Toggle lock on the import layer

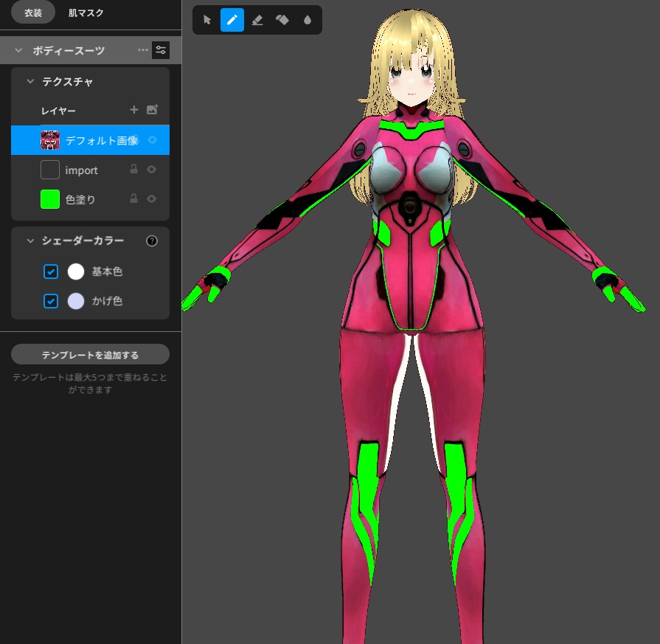(134, 169)
